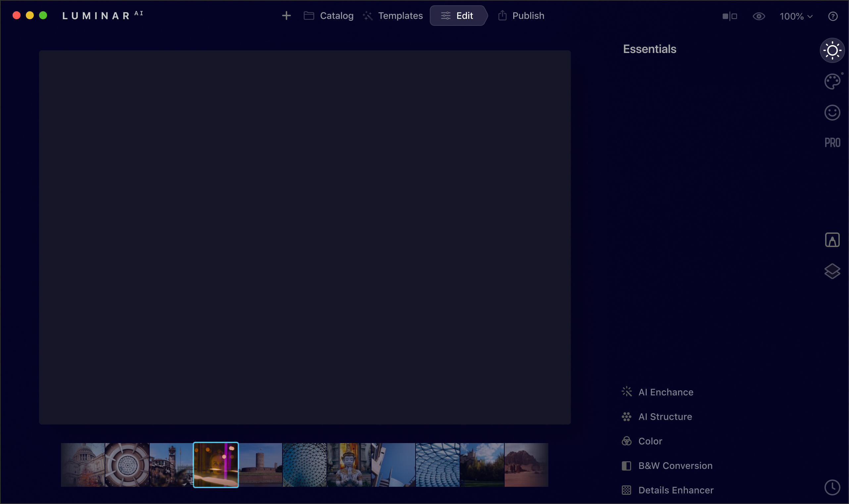Open the Professional PRO tools section

point(832,142)
